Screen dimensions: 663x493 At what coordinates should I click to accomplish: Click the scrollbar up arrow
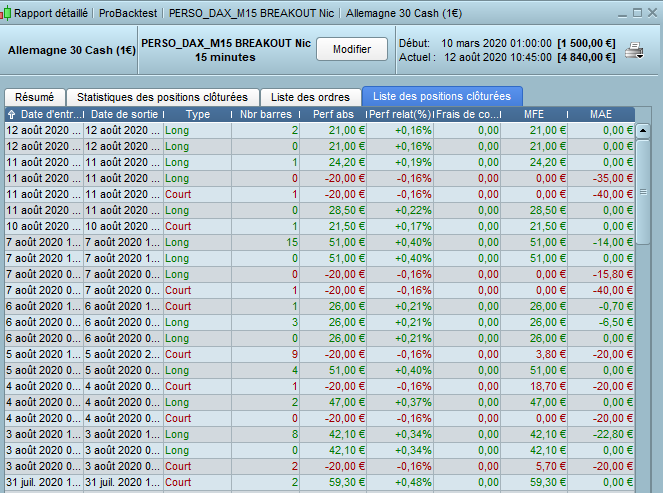pyautogui.click(x=643, y=131)
